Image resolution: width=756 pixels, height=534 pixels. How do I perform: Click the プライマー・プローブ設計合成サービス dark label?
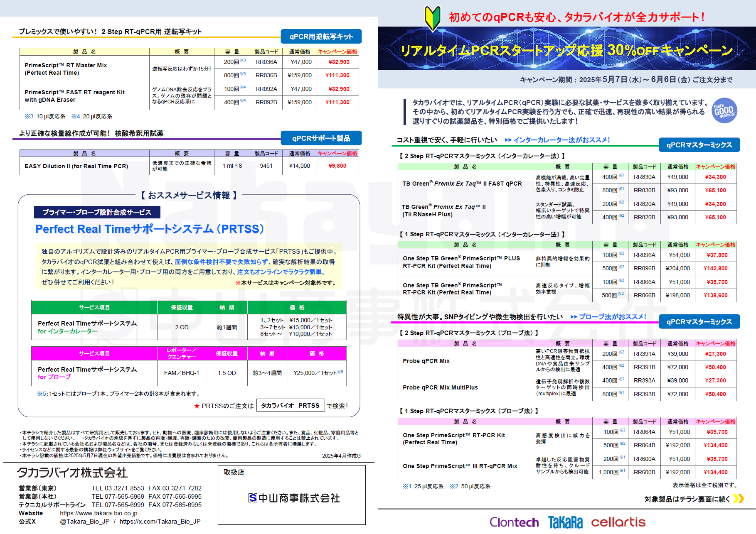pos(97,212)
